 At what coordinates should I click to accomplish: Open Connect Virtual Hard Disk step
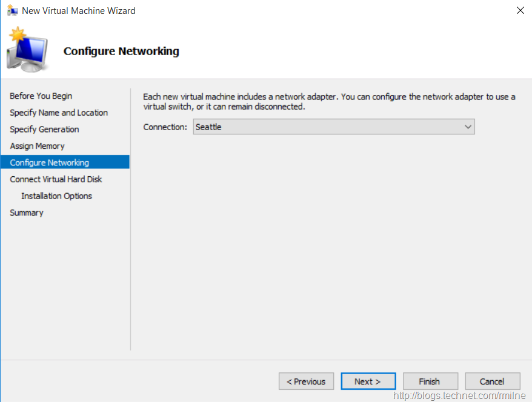click(56, 179)
